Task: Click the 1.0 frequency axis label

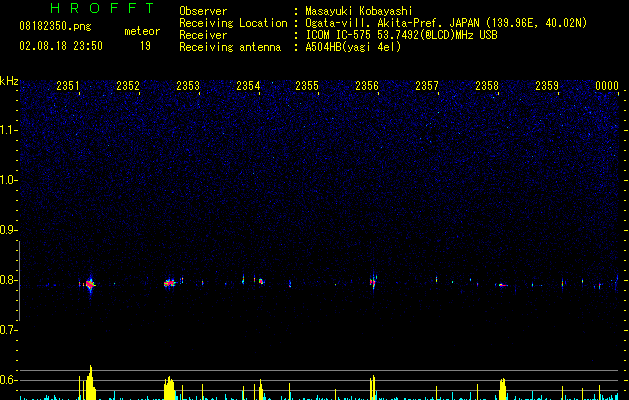Action: click(8, 180)
